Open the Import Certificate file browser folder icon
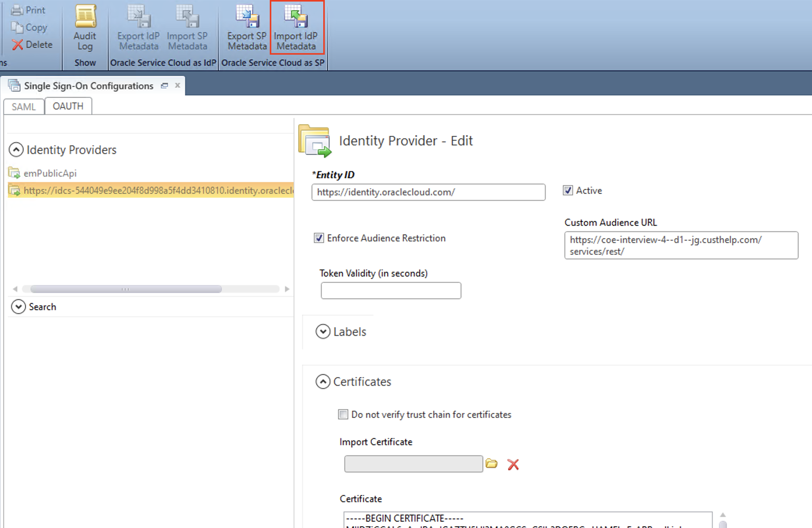 point(491,464)
